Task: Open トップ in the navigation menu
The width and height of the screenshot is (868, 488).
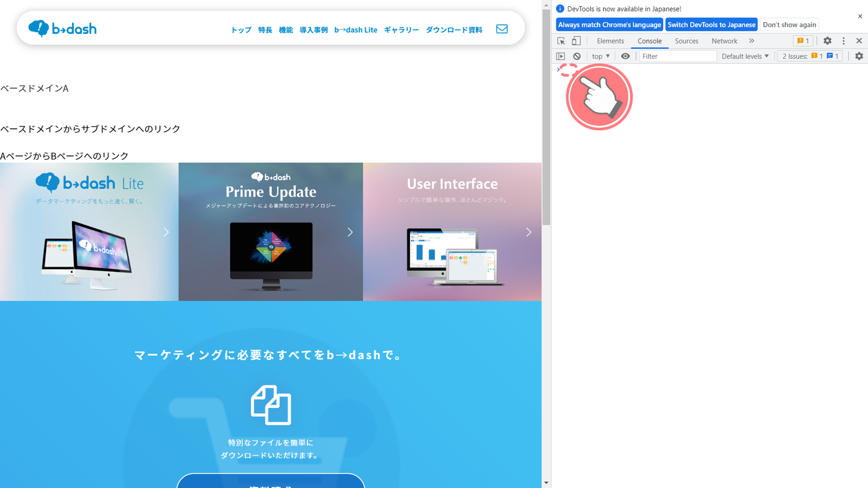Action: pos(241,30)
